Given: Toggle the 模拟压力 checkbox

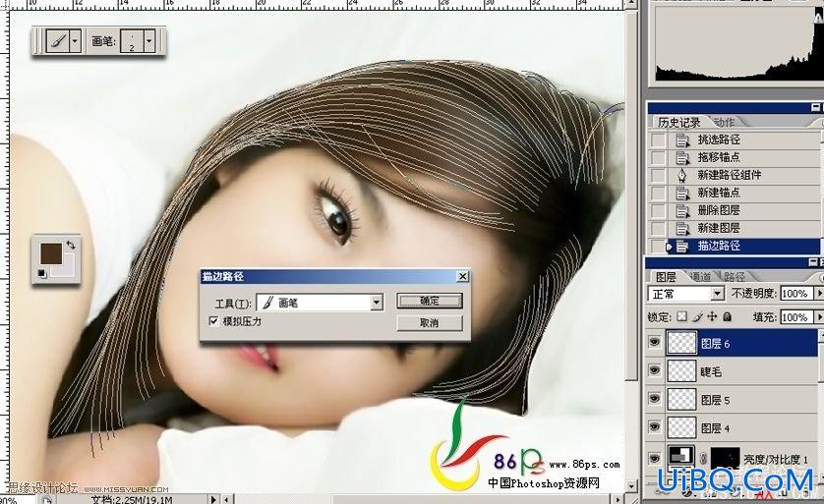Looking at the screenshot, I should click(214, 321).
